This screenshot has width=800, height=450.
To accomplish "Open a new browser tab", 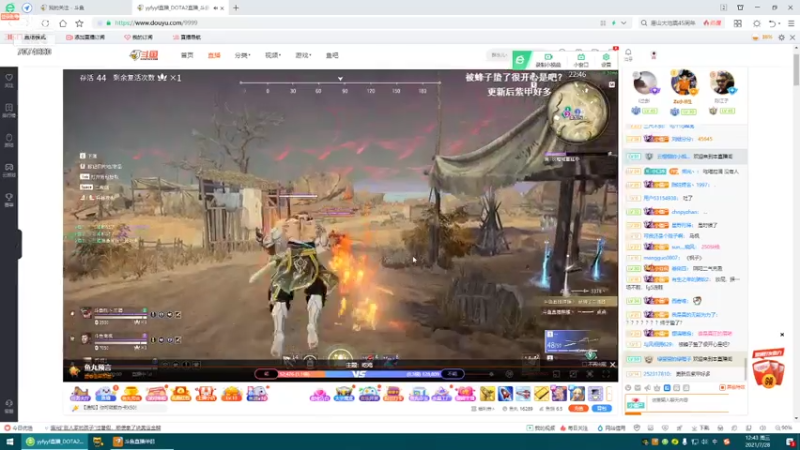I will pyautogui.click(x=236, y=8).
